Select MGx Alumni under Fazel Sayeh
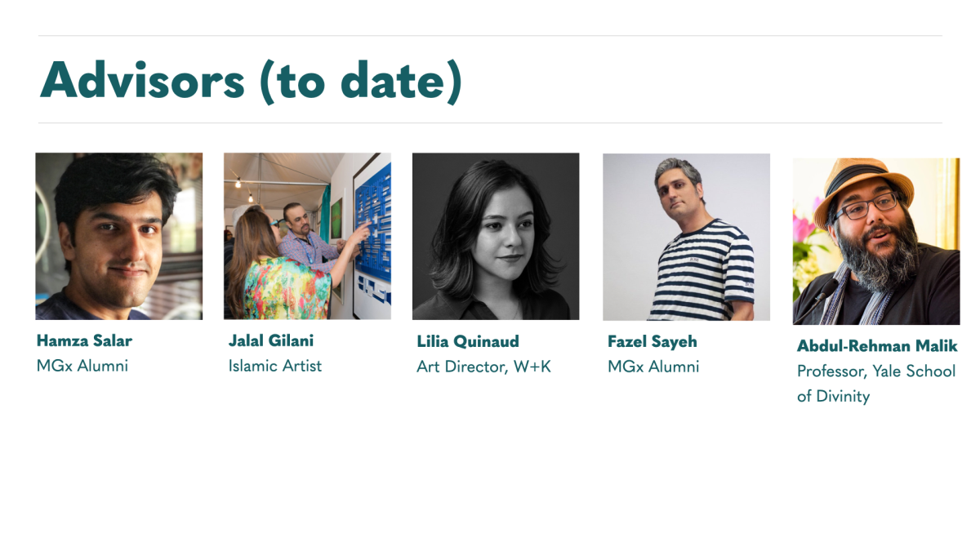The height and width of the screenshot is (551, 980). [x=653, y=367]
